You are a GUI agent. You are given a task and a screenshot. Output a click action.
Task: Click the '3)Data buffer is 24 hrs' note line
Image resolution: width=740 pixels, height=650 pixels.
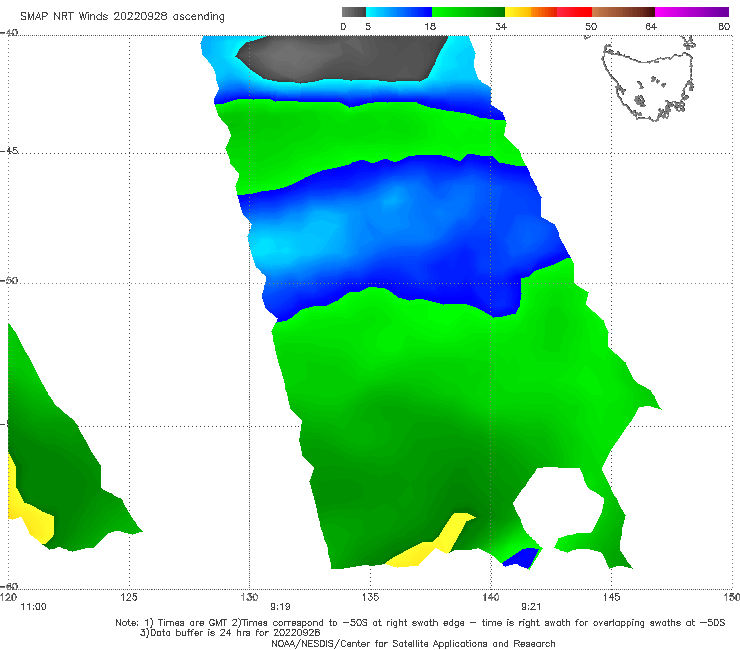230,633
